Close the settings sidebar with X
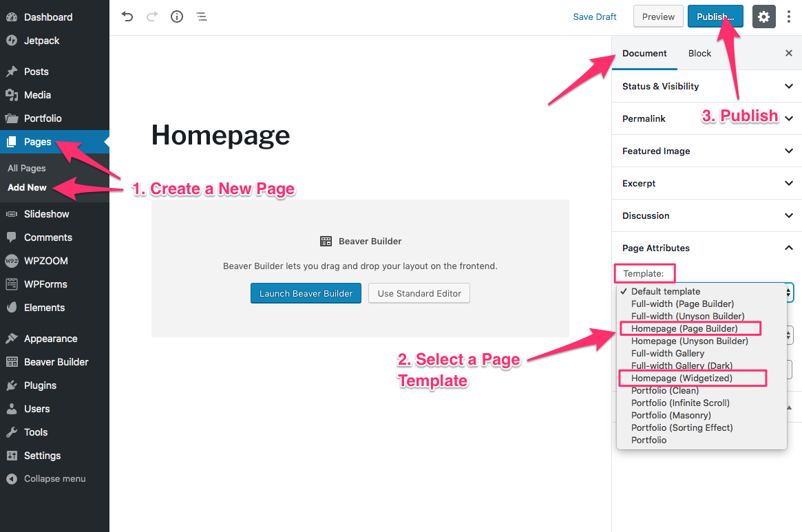The image size is (802, 532). [789, 53]
